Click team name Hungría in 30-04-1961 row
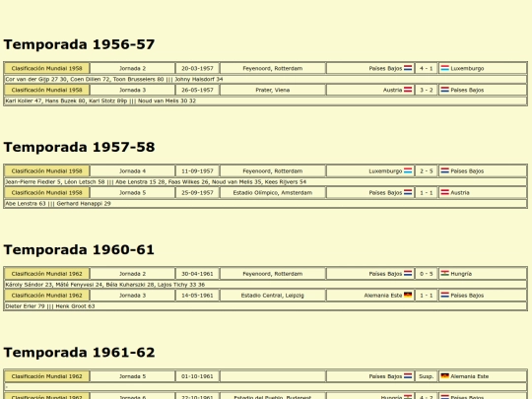 click(x=461, y=274)
